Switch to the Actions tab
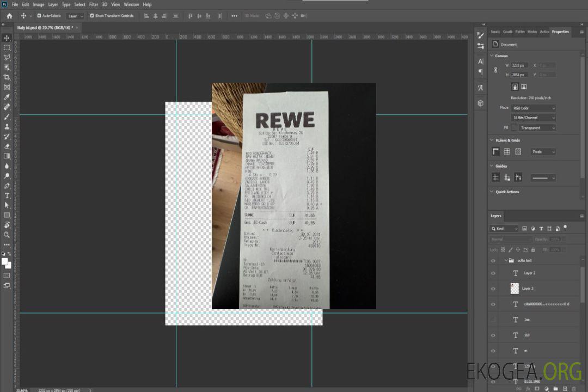This screenshot has height=392, width=588. pos(544,32)
